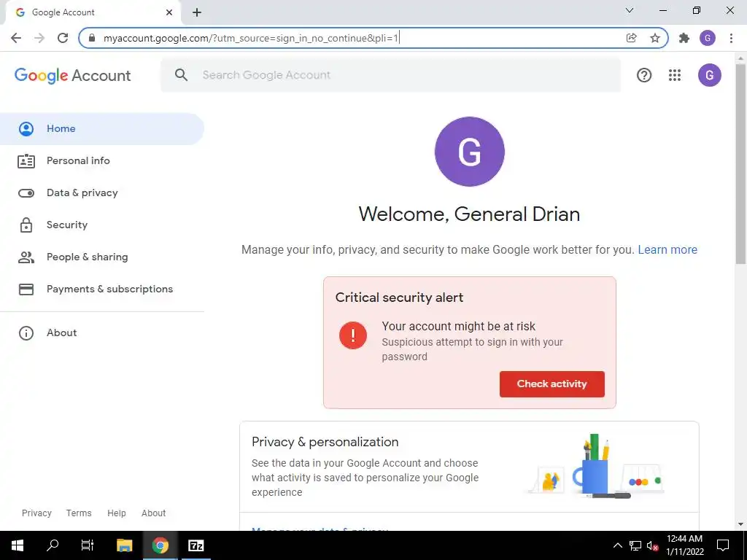Viewport: 747px width, 560px height.
Task: Click the scrollbar down arrow
Action: (740, 524)
